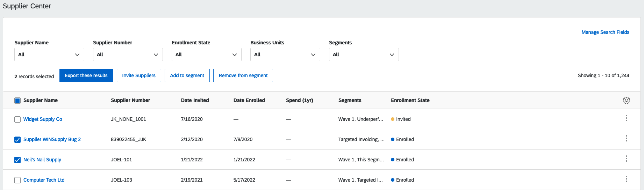Check the Widget Supply Co row checkbox
The width and height of the screenshot is (644, 190).
tap(17, 119)
